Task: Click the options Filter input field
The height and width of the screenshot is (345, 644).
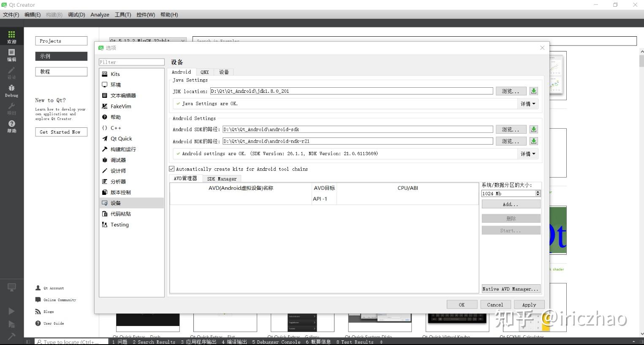Action: [x=132, y=62]
